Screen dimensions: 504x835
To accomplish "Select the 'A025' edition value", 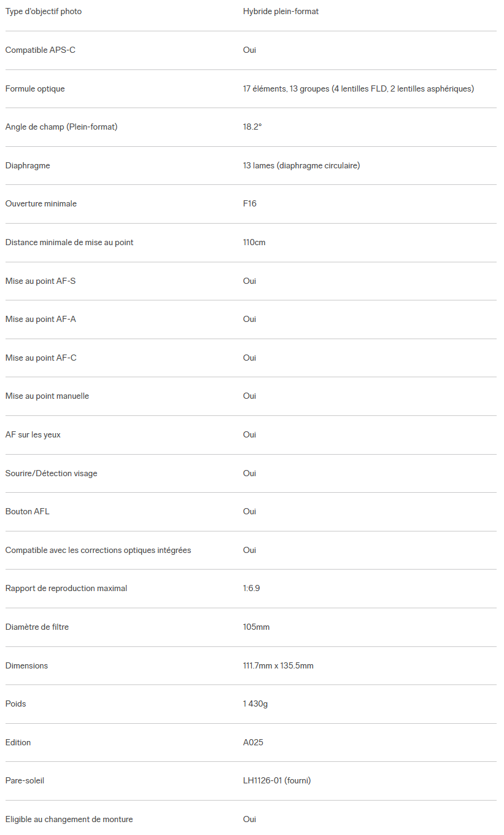I will [x=253, y=742].
